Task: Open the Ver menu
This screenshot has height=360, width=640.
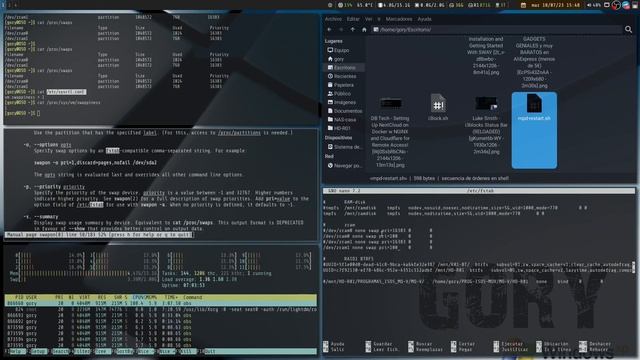Action: 368,19
